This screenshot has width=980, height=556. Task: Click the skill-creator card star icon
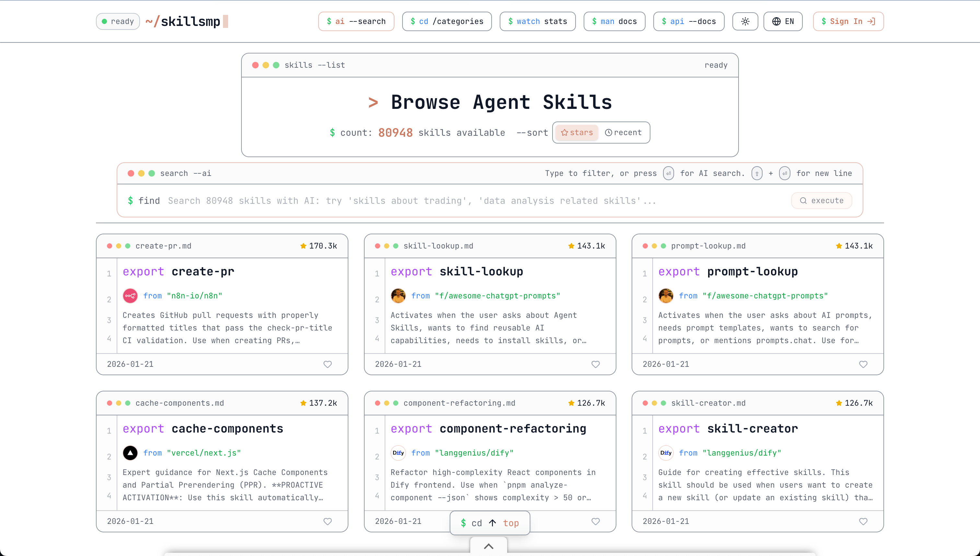pyautogui.click(x=839, y=403)
